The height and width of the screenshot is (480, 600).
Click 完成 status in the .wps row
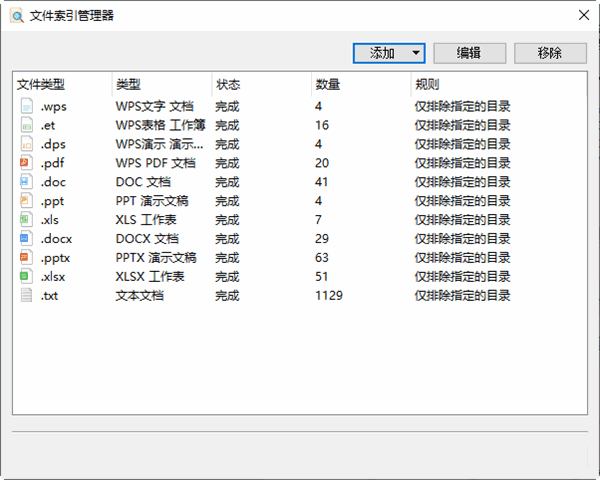coord(227,106)
